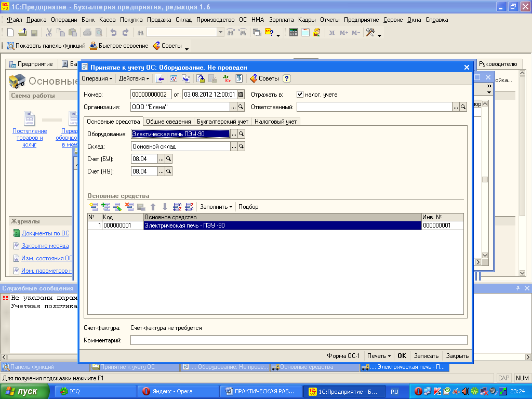Click the magnifier icon beside Оборудование field

click(x=241, y=134)
